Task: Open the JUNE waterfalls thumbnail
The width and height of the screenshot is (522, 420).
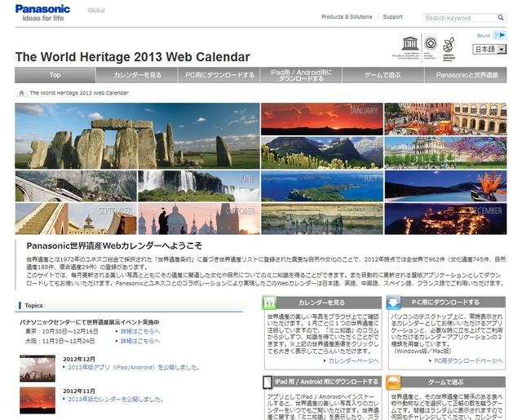Action: pyautogui.click(x=199, y=186)
